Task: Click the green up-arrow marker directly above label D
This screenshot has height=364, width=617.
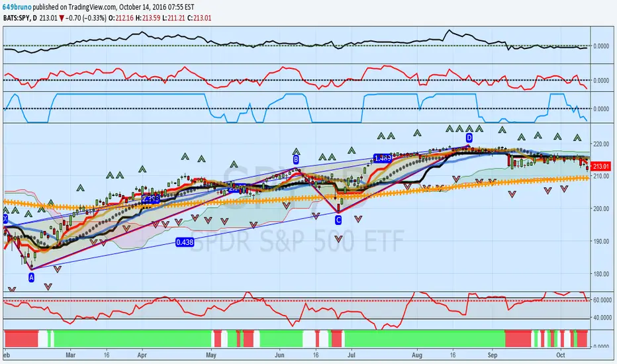Action: [x=469, y=128]
